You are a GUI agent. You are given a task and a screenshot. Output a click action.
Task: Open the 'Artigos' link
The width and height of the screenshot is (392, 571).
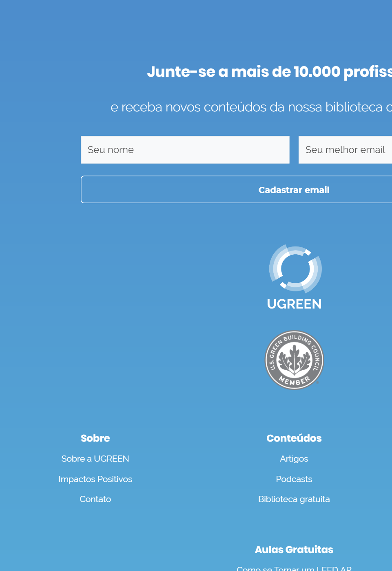point(294,459)
